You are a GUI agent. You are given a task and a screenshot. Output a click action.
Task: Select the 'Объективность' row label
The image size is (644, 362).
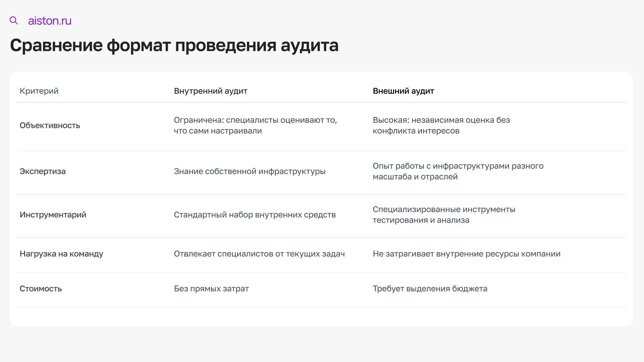50,125
